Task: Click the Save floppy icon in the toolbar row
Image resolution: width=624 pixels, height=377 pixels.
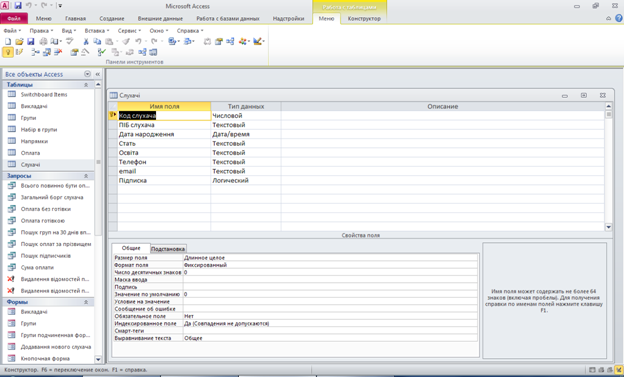Action: [x=31, y=41]
